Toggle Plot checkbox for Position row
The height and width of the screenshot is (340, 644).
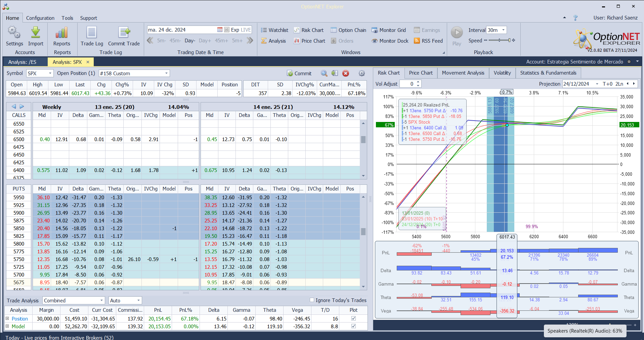(x=353, y=318)
